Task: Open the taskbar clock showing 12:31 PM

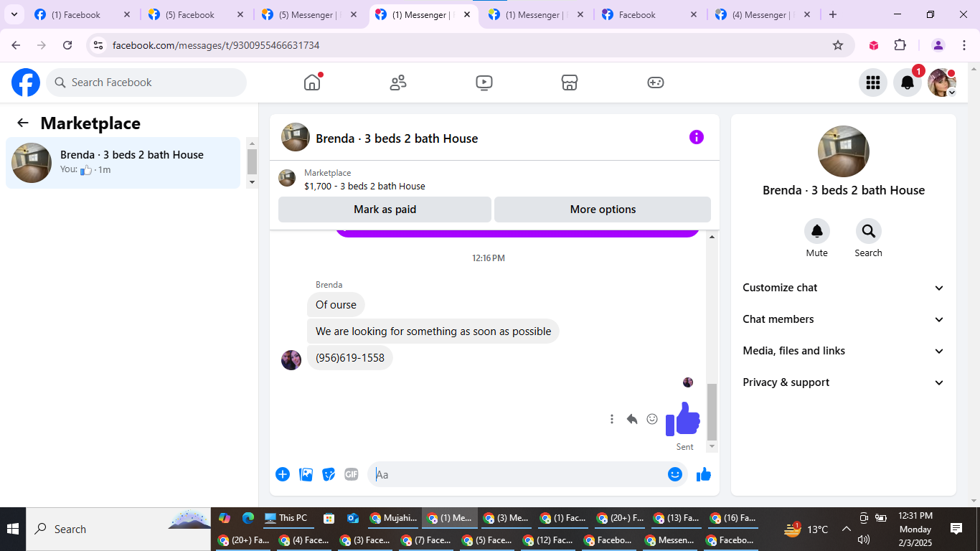Action: pos(915,529)
